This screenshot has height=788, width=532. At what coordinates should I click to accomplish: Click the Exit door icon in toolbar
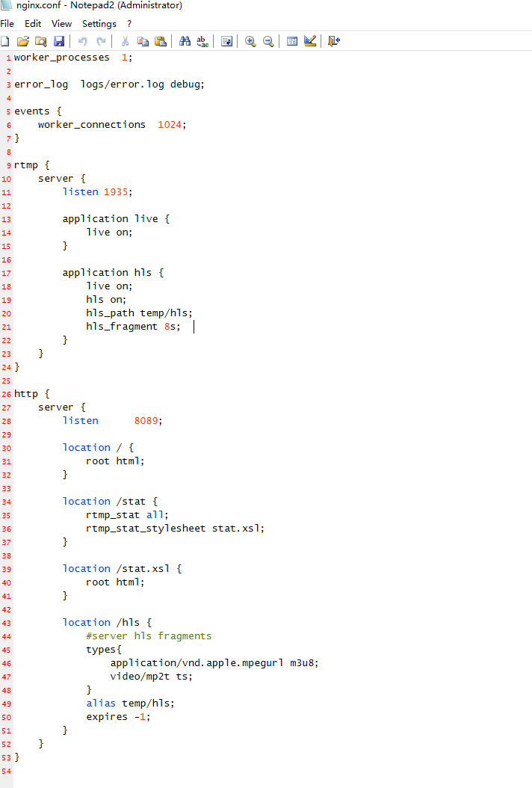(333, 41)
